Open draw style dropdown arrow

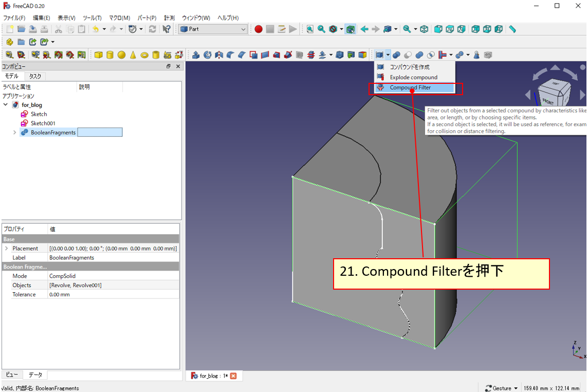pos(341,29)
